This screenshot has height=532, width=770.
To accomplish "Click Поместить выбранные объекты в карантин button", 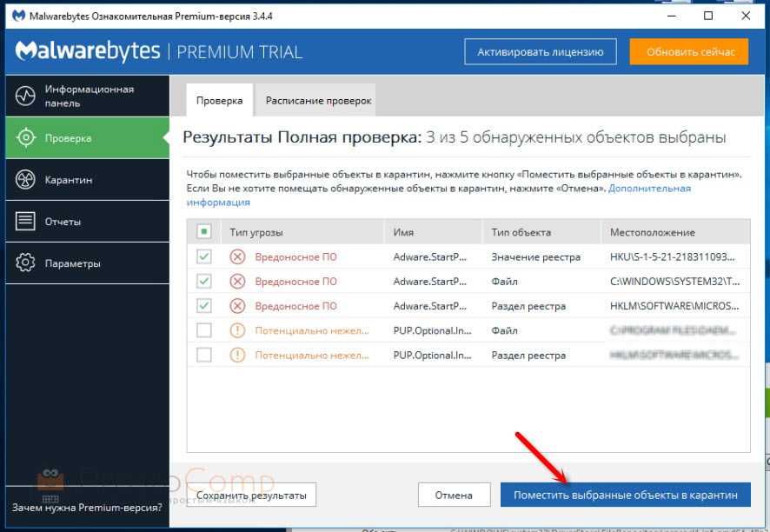I will click(625, 495).
